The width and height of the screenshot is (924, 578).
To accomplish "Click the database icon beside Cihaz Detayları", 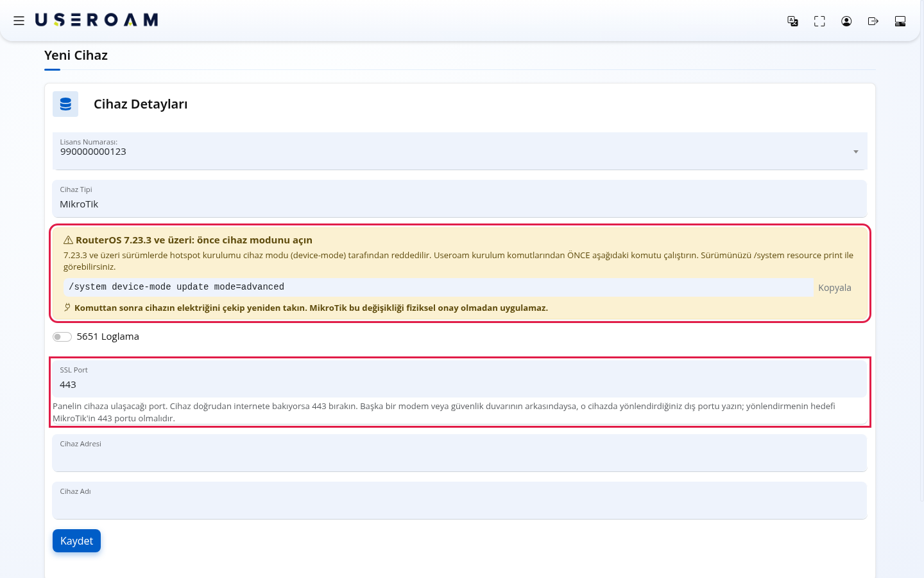I will [x=65, y=104].
